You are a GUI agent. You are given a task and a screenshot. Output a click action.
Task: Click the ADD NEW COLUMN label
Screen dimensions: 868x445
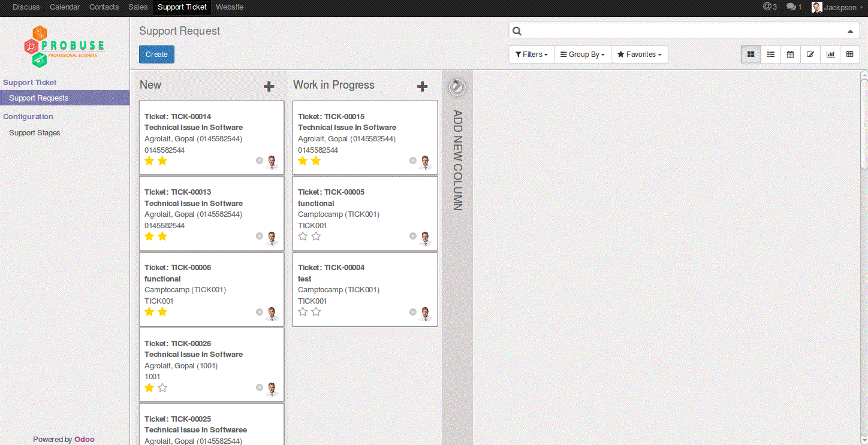point(457,160)
